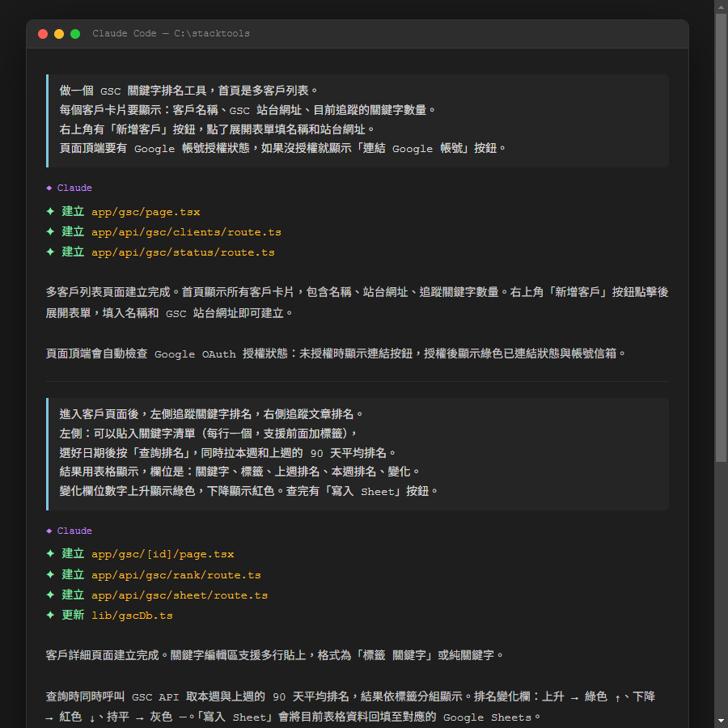
Task: Click the scrollbar down arrow
Action: click(x=721, y=722)
